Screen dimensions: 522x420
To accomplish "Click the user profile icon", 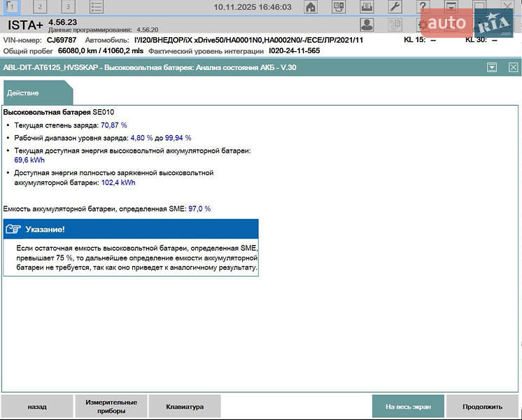I will [366, 24].
